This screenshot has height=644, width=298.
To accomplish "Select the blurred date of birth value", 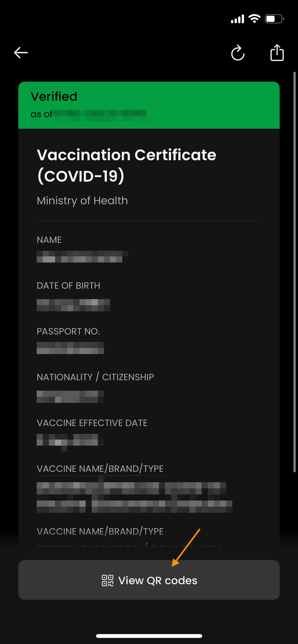I will 73,305.
